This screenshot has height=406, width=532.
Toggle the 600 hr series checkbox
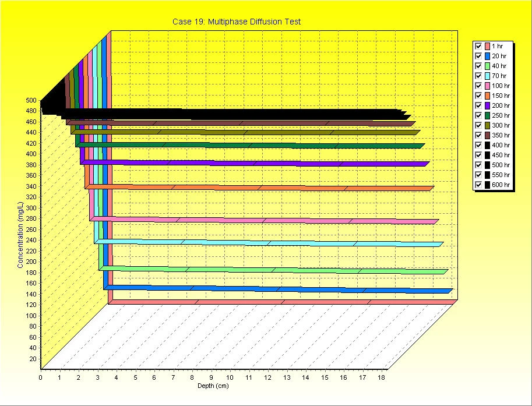coord(478,185)
